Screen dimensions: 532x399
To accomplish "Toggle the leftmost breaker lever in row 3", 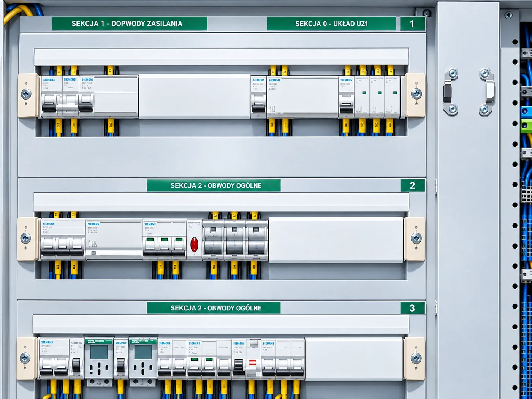I will point(46,368).
